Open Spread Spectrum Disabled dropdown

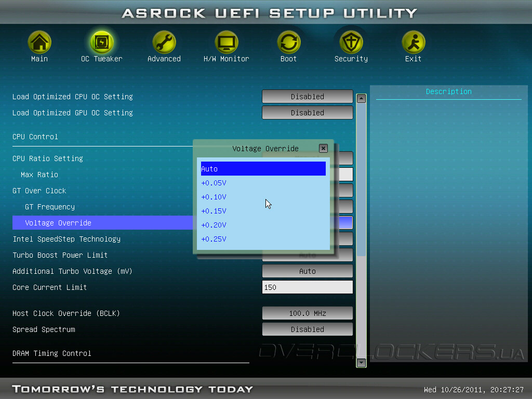[x=308, y=329]
